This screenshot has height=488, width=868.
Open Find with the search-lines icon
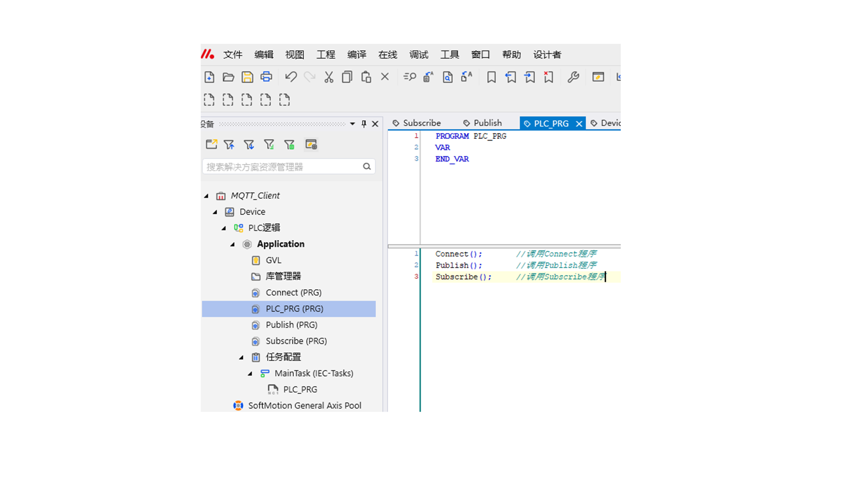[x=410, y=77]
